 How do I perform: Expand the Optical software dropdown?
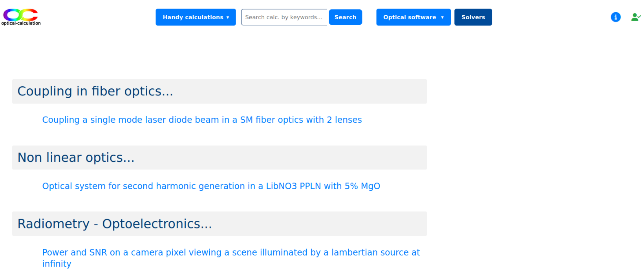413,17
